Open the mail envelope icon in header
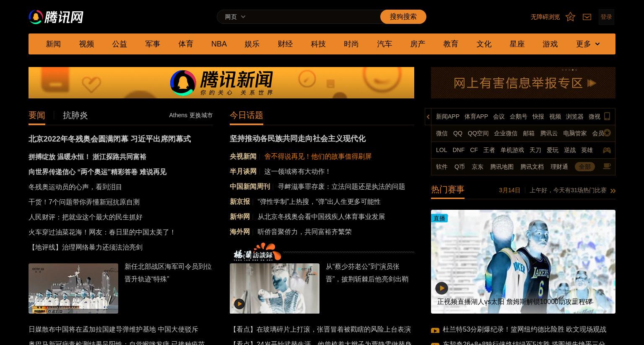Image resolution: width=644 pixels, height=345 pixels. point(587,17)
